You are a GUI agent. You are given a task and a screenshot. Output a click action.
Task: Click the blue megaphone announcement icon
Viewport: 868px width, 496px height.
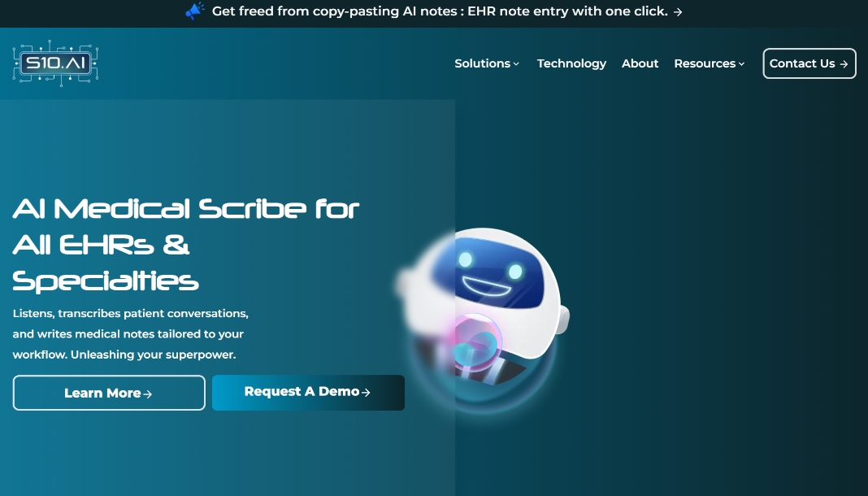(195, 11)
